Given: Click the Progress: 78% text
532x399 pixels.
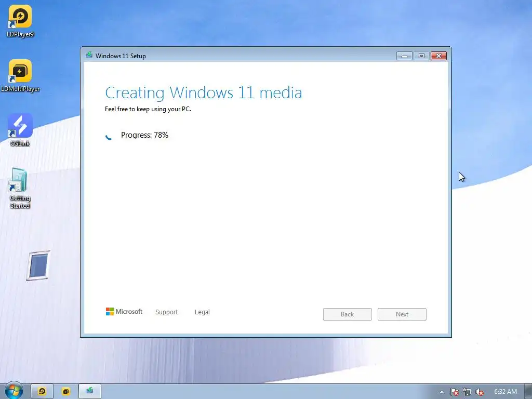Looking at the screenshot, I should click(144, 135).
